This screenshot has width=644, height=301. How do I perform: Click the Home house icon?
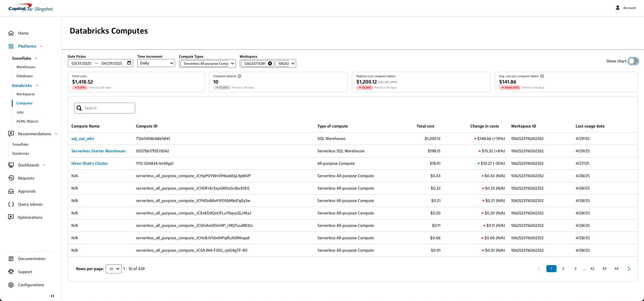click(11, 33)
